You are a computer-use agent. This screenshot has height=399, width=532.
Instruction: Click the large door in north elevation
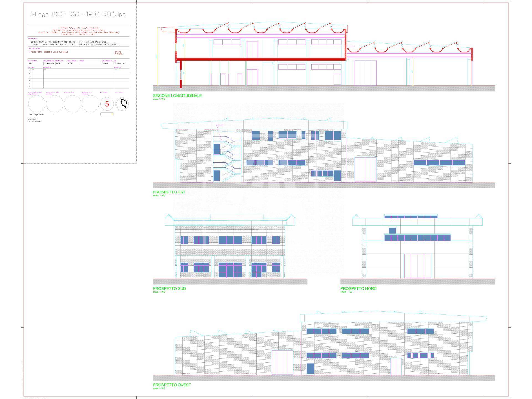tap(418, 266)
